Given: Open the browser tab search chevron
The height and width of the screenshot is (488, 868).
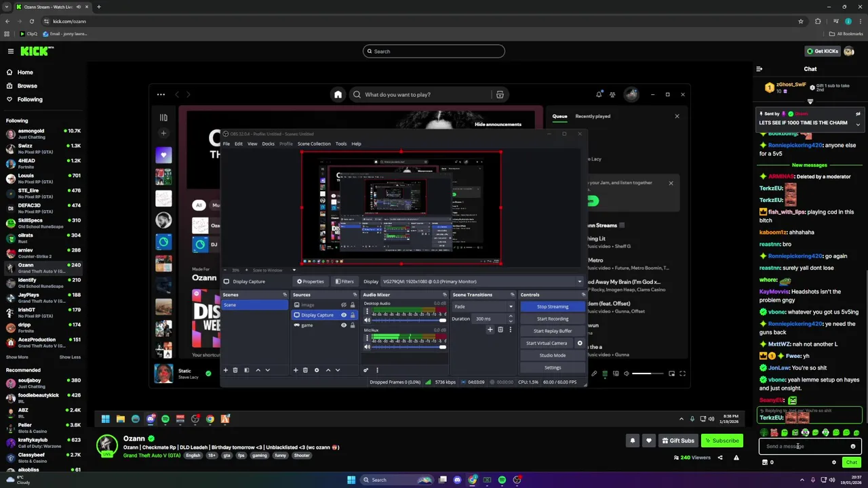Looking at the screenshot, I should [7, 7].
